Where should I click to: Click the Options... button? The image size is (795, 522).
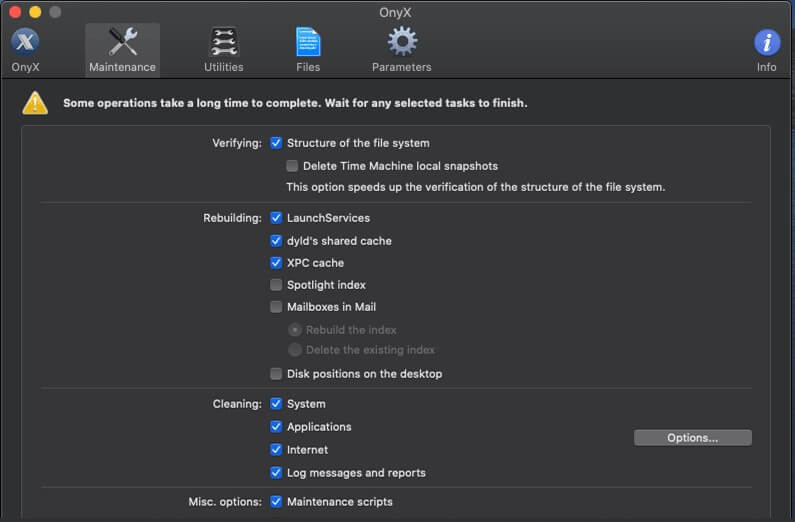click(692, 438)
